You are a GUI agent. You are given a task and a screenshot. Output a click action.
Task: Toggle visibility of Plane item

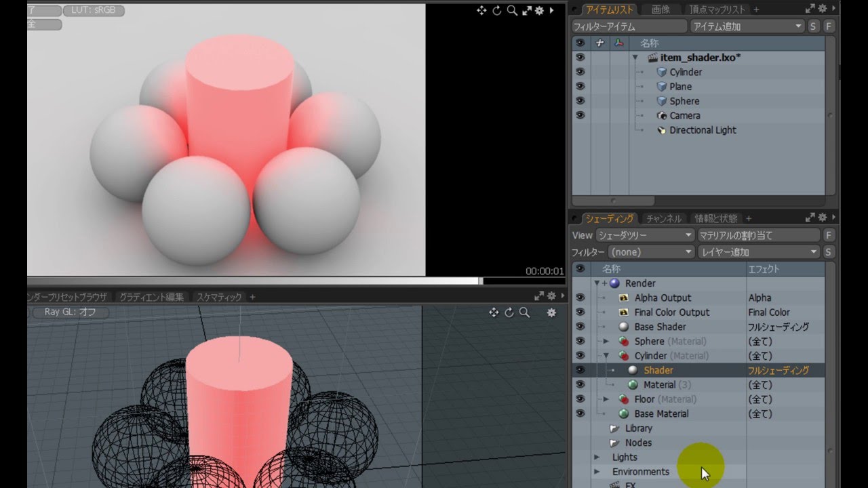pos(580,87)
